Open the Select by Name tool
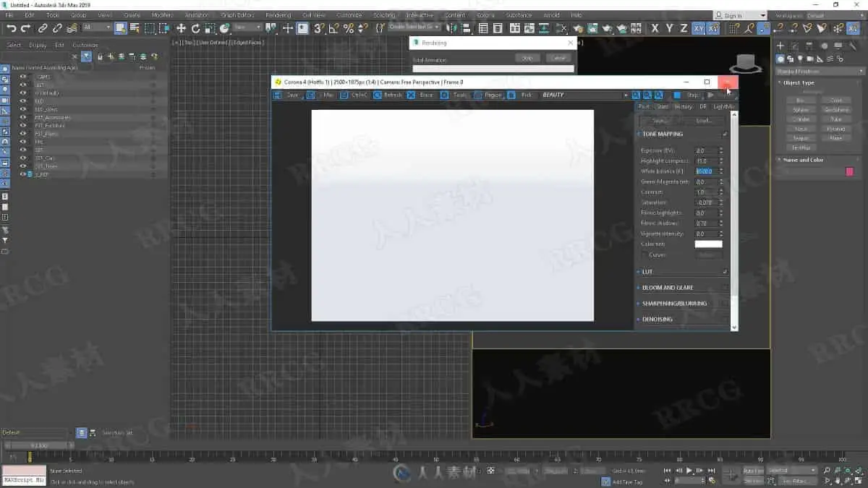 [x=134, y=28]
